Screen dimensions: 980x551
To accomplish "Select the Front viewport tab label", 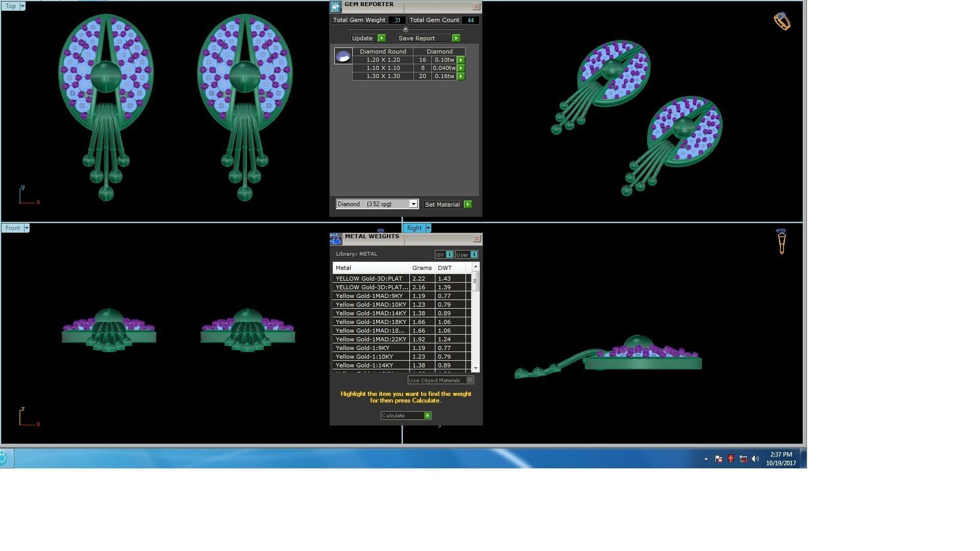I will coord(13,228).
